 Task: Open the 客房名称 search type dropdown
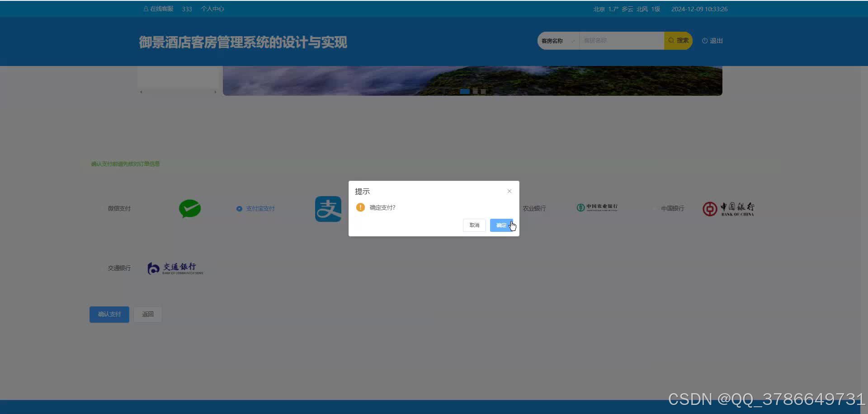tap(558, 41)
